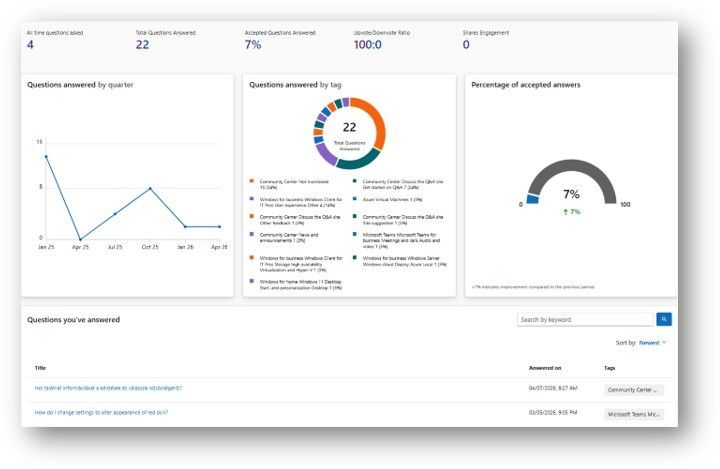Click the blue search magnifier button

[664, 319]
